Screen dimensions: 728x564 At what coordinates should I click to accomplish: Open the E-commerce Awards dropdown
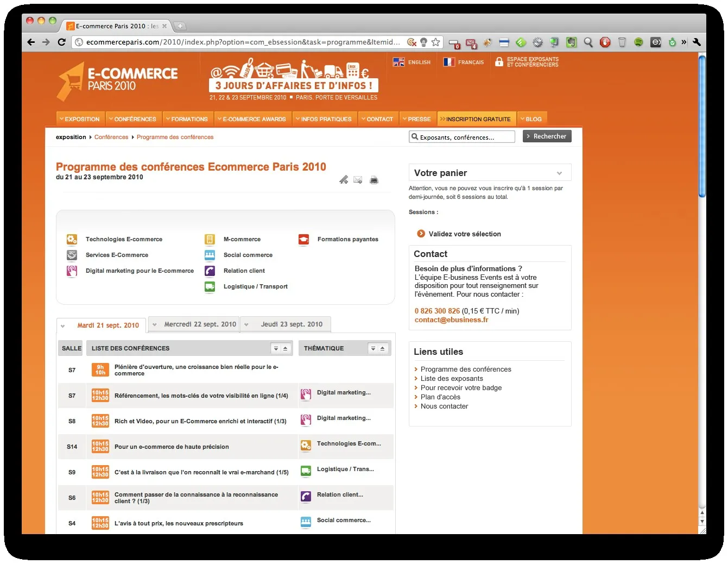252,119
